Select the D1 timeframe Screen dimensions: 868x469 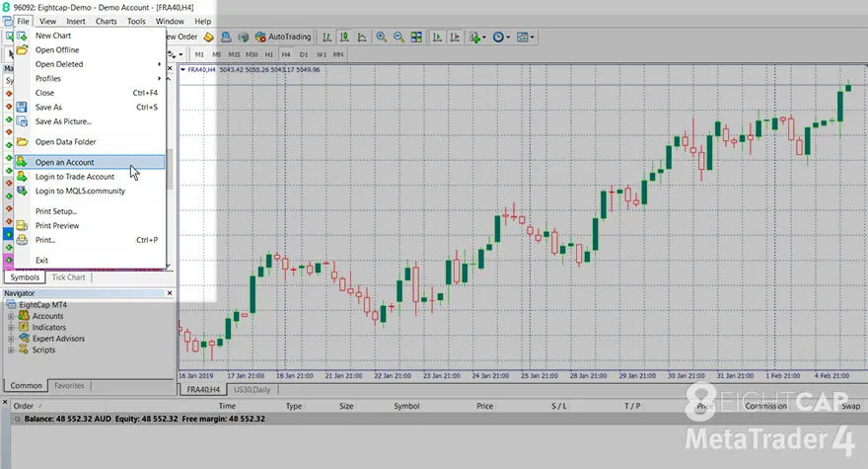point(304,54)
